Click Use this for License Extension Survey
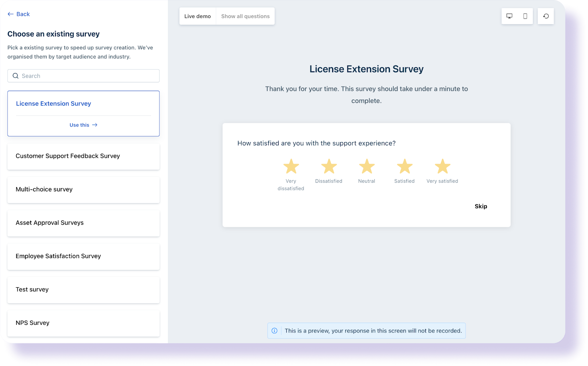The width and height of the screenshot is (588, 366). pyautogui.click(x=83, y=125)
